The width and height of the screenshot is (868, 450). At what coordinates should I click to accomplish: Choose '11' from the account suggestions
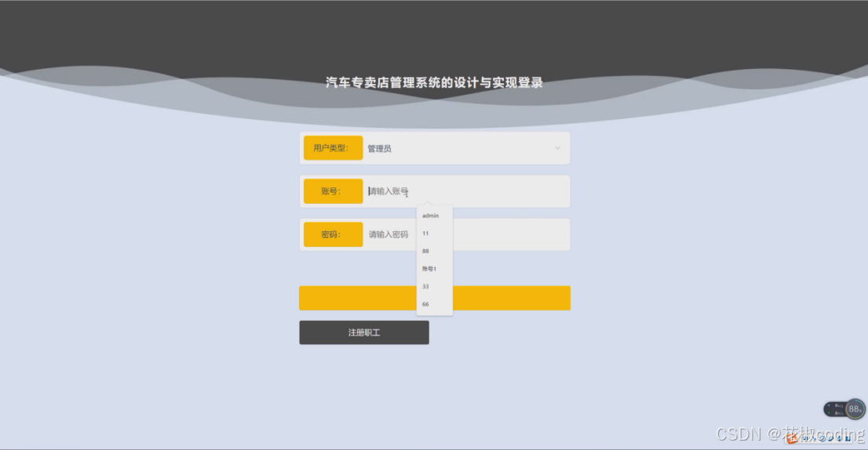pyautogui.click(x=435, y=234)
